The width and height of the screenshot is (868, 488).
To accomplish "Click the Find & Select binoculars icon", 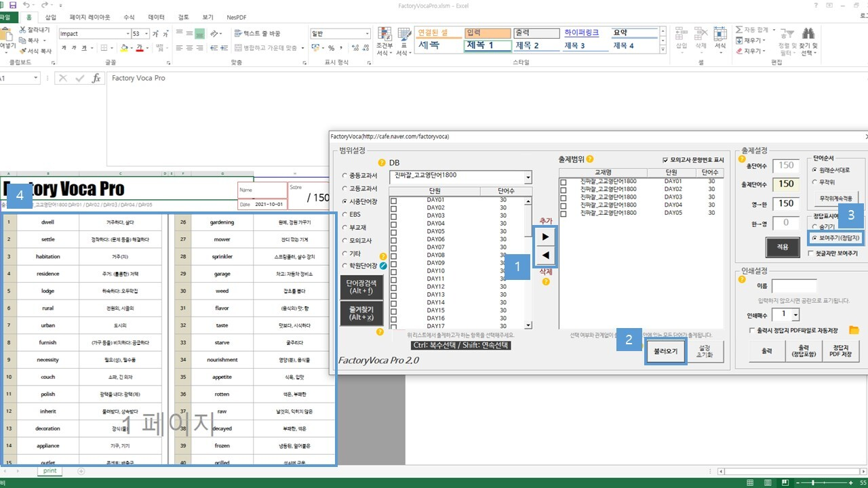I will (808, 34).
